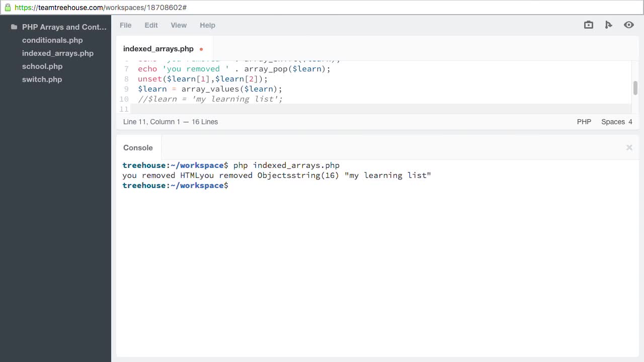Collapse the PHP Arrays project folder
The height and width of the screenshot is (362, 644).
coord(14,27)
